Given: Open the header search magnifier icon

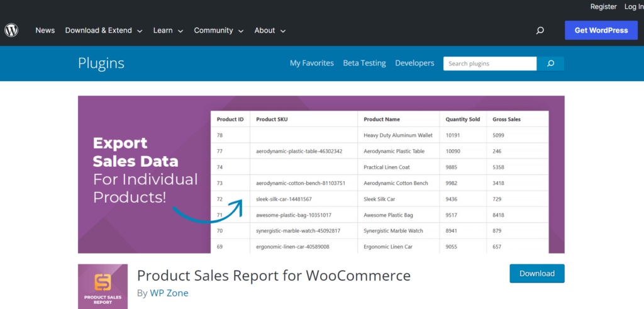Looking at the screenshot, I should point(540,30).
